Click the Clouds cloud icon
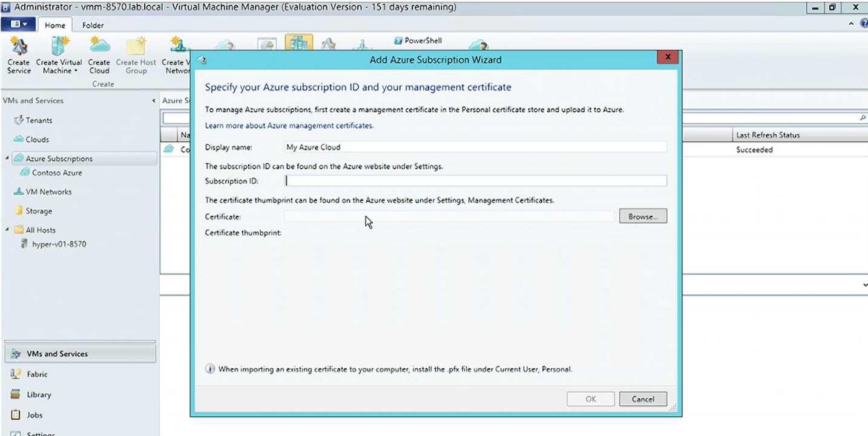 [18, 140]
